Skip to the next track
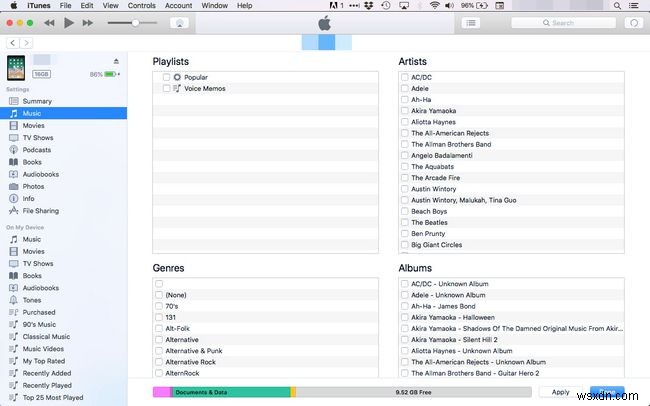 pos(87,23)
